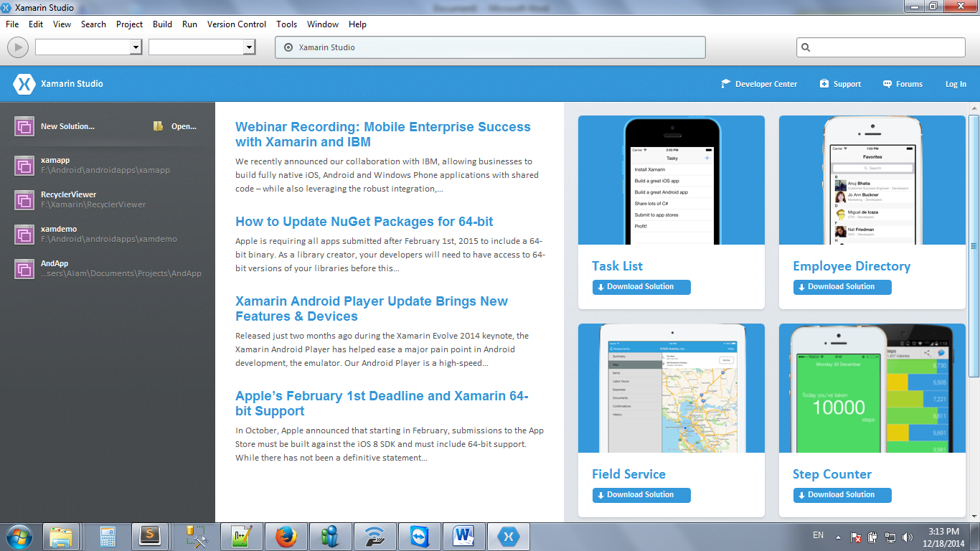This screenshot has height=551, width=980.
Task: Open the Tools menu
Action: [x=287, y=24]
